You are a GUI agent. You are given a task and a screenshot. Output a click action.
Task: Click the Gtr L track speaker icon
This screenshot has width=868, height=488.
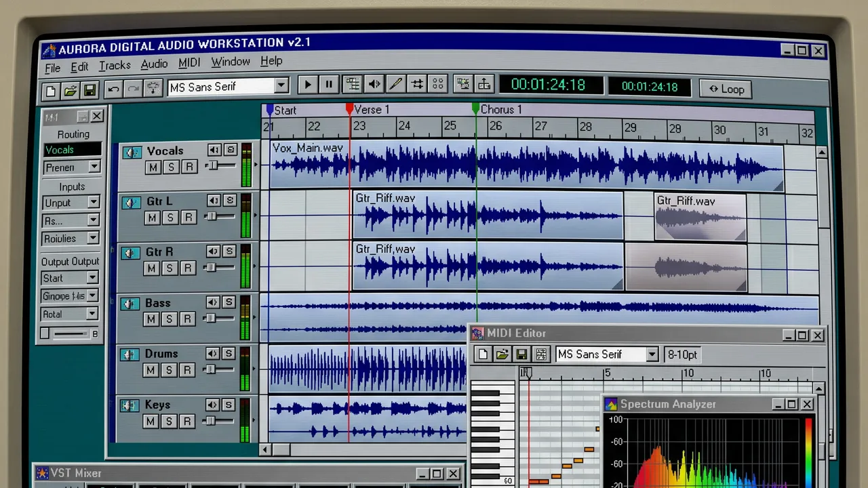point(130,203)
